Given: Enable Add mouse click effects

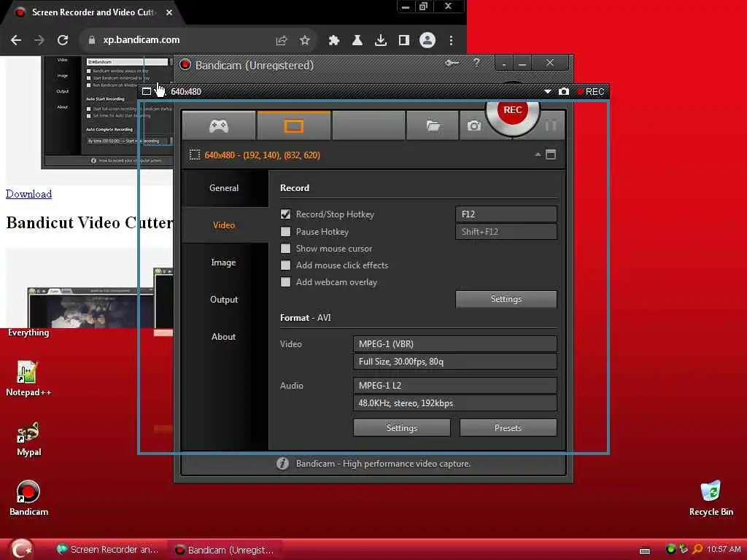Looking at the screenshot, I should [x=285, y=265].
